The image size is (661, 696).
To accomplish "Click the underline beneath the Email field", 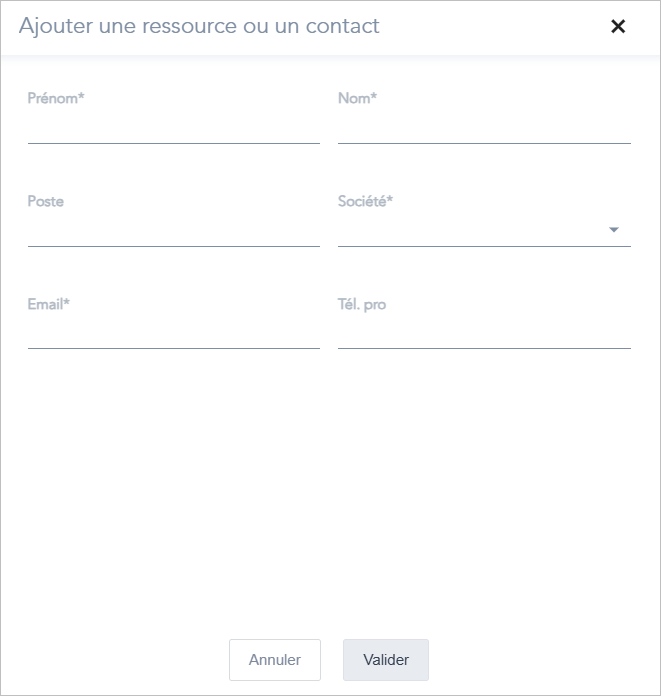I will pos(174,348).
